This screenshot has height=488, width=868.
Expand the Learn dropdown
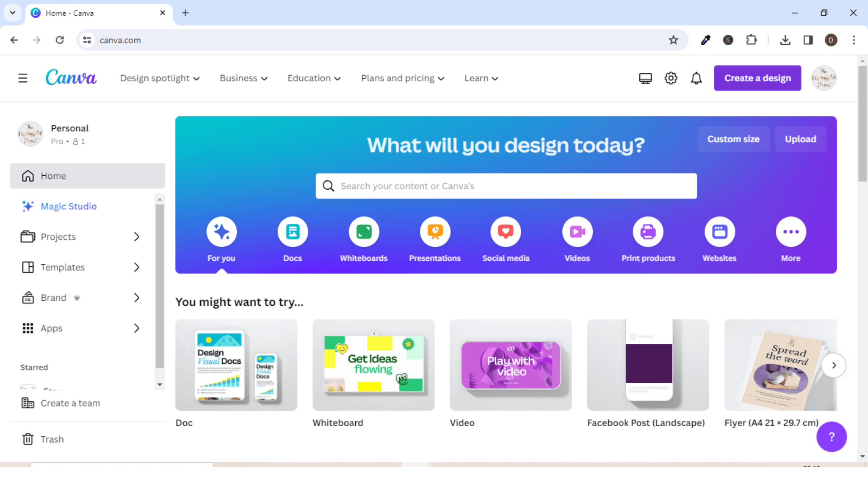click(481, 78)
